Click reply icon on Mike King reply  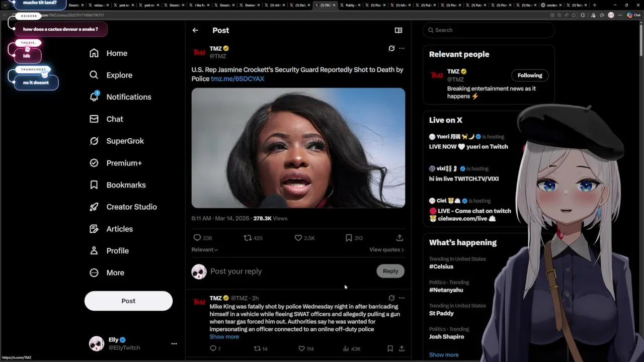(x=213, y=348)
